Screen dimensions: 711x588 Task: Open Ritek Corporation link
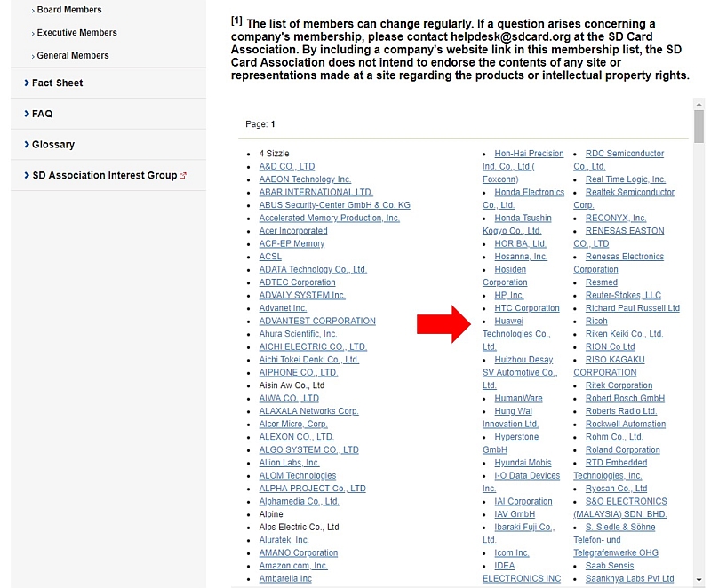click(x=619, y=385)
